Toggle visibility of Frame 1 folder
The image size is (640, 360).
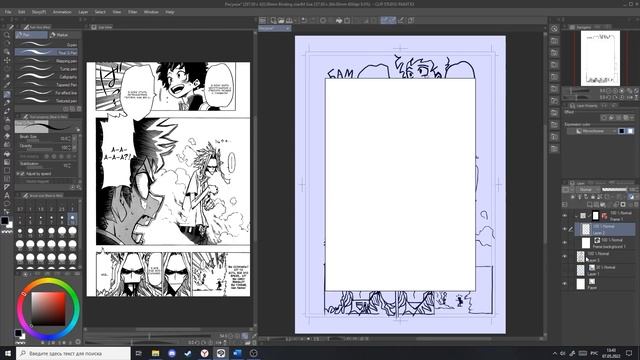[565, 216]
